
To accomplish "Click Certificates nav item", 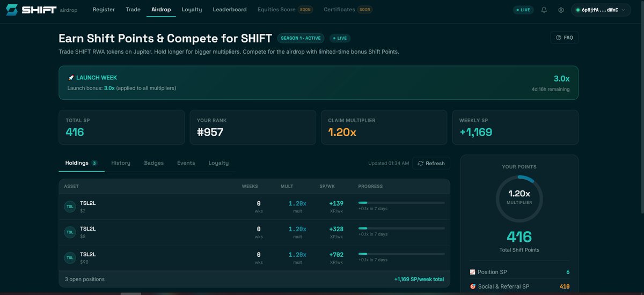I will point(348,10).
